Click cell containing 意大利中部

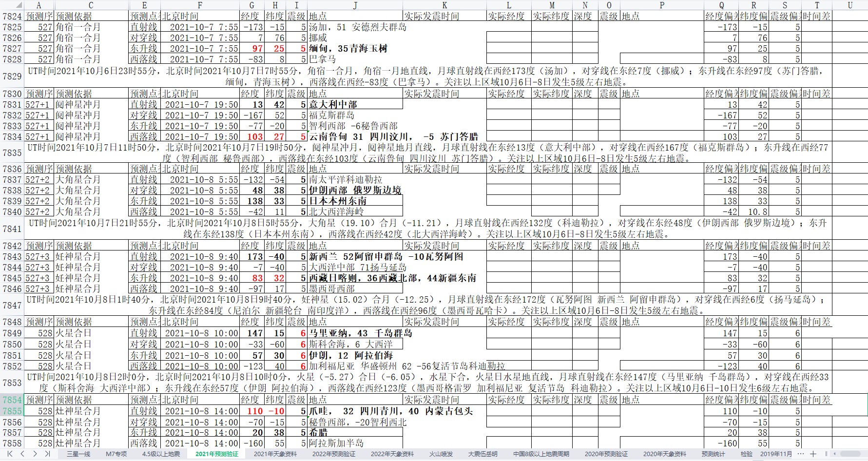point(355,104)
